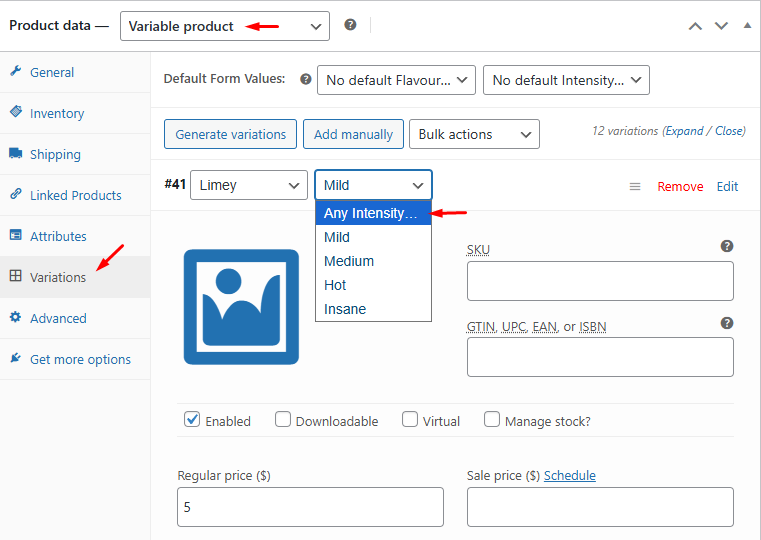Collapse the Product data panel triangle
This screenshot has height=540, width=761.
pos(747,25)
